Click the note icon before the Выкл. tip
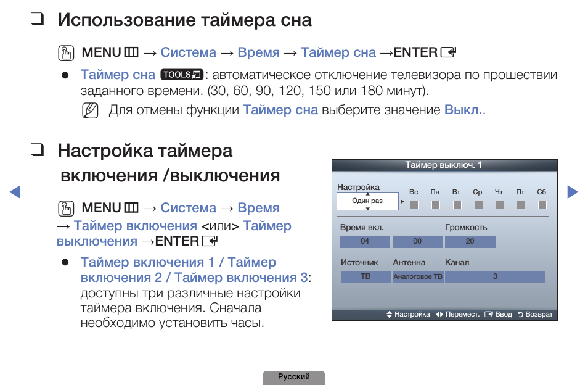Screen dimensions: 588x385 point(90,112)
